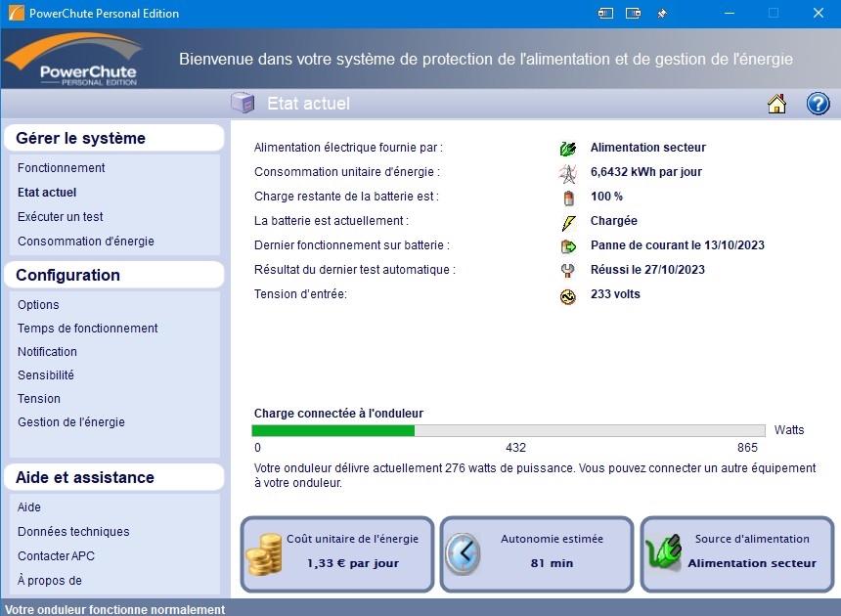Click the second screen-layout icon in title bar
The image size is (841, 616).
click(633, 14)
